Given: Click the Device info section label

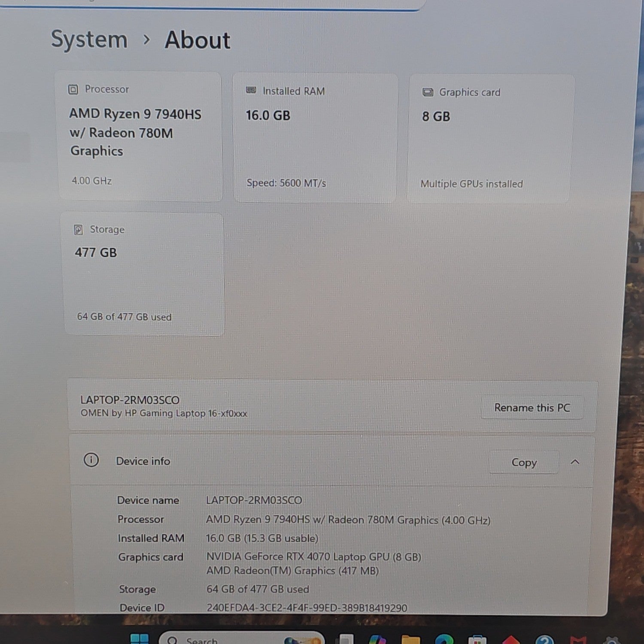Looking at the screenshot, I should (143, 461).
